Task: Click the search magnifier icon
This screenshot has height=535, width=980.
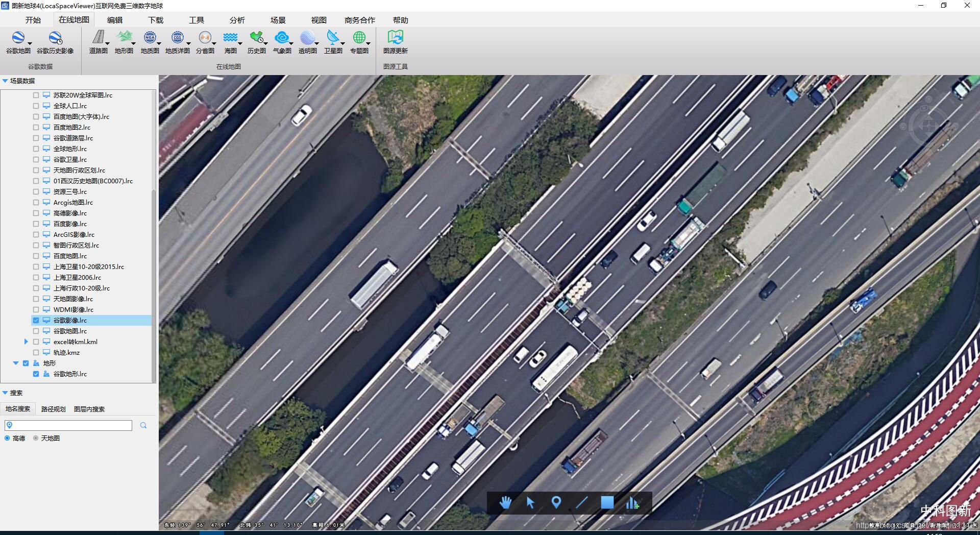Action: click(x=143, y=425)
